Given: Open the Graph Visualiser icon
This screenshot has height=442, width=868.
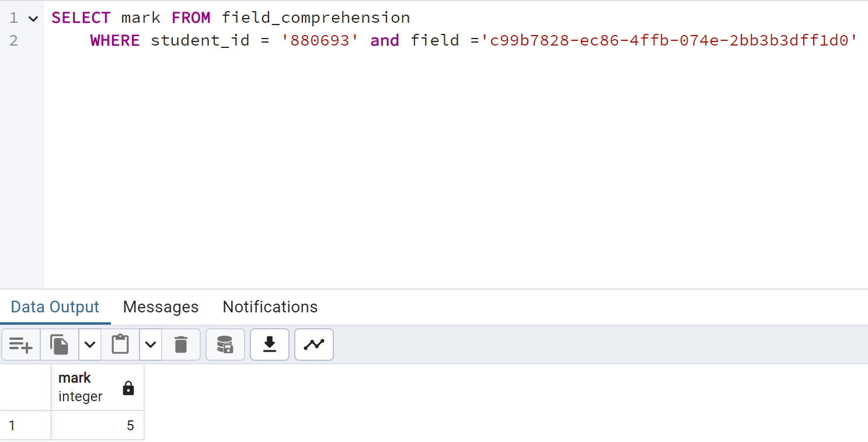Looking at the screenshot, I should click(x=314, y=344).
